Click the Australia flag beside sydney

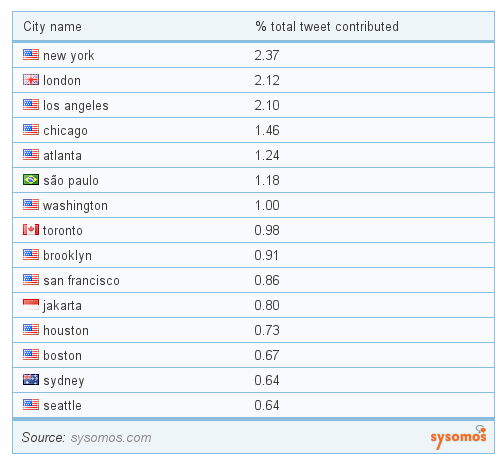point(31,379)
